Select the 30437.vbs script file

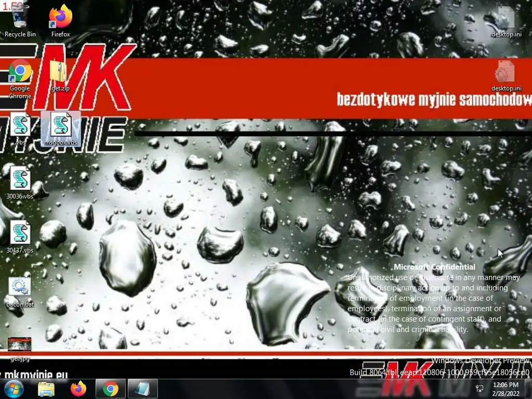(x=20, y=237)
